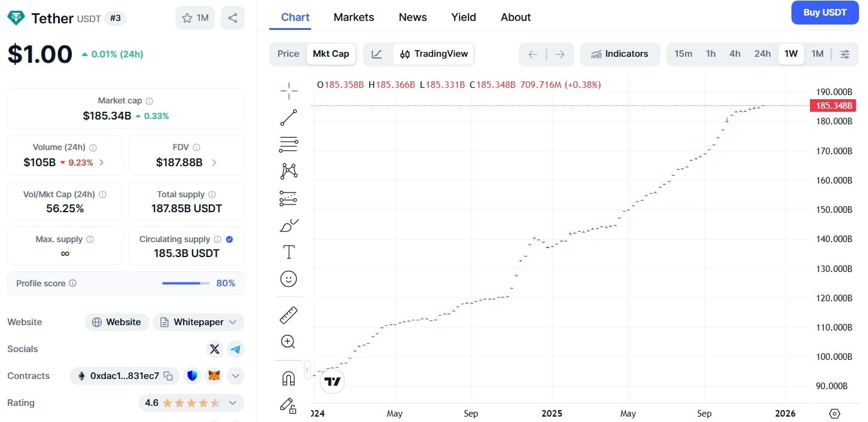Select the brush drawing tool
This screenshot has width=868, height=422.
pyautogui.click(x=288, y=225)
